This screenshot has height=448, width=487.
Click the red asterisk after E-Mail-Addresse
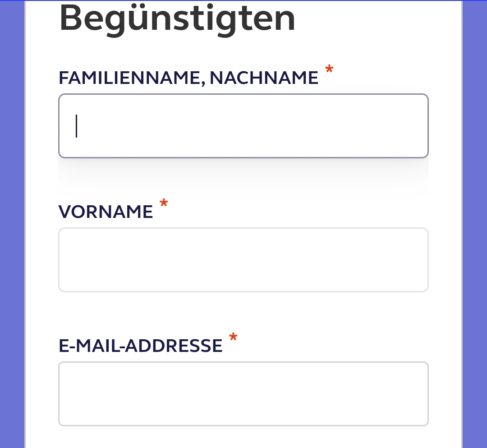coord(233,338)
